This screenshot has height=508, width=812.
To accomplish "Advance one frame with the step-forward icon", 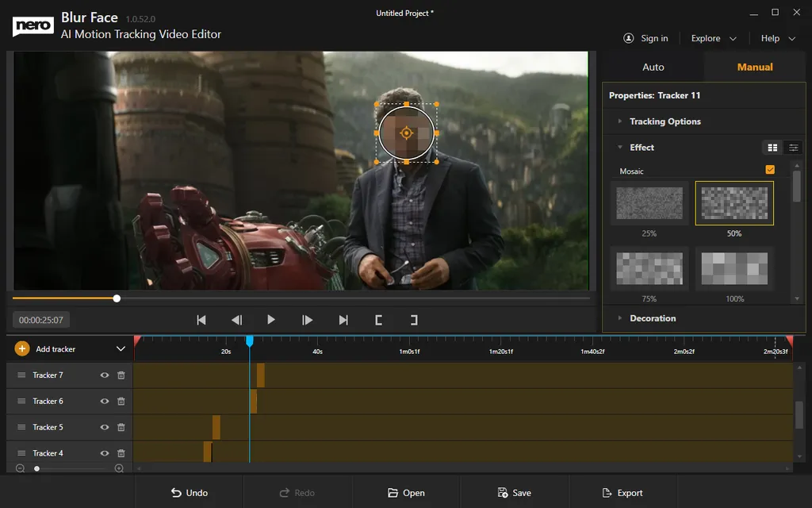I will point(307,319).
